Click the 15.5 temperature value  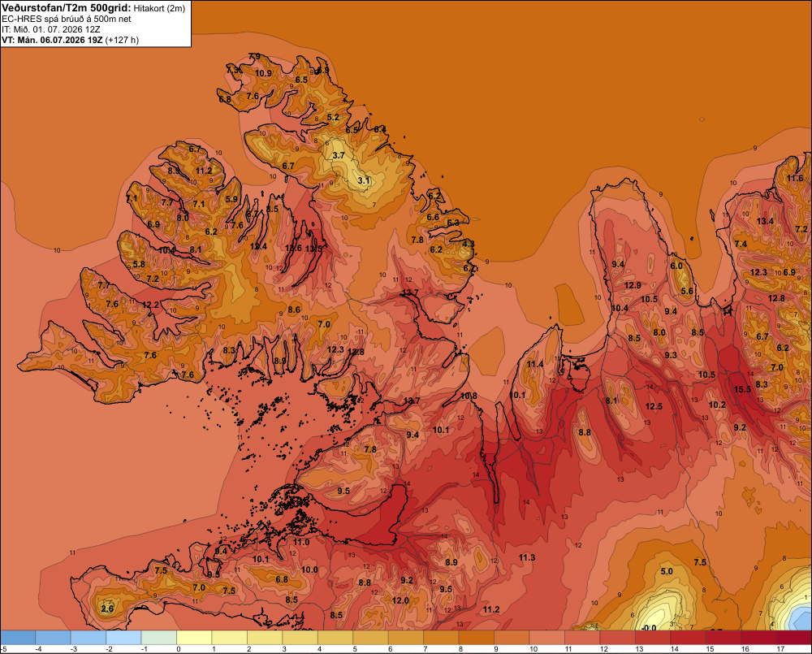[x=742, y=389]
